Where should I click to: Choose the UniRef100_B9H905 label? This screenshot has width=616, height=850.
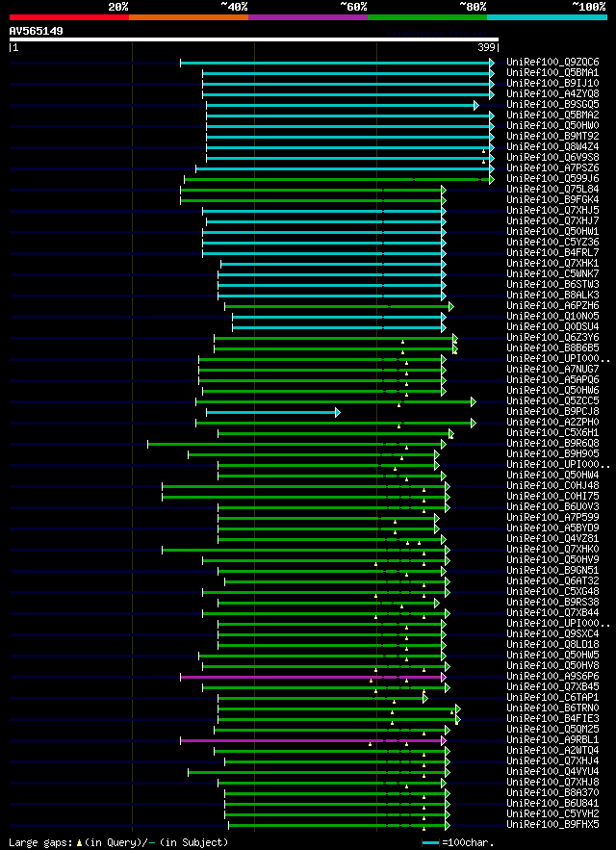(553, 454)
